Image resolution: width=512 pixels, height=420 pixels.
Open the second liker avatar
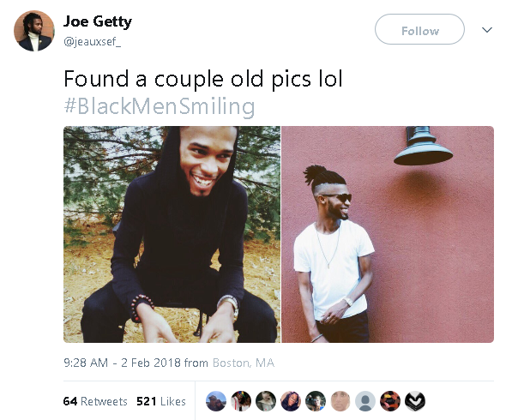(x=241, y=401)
